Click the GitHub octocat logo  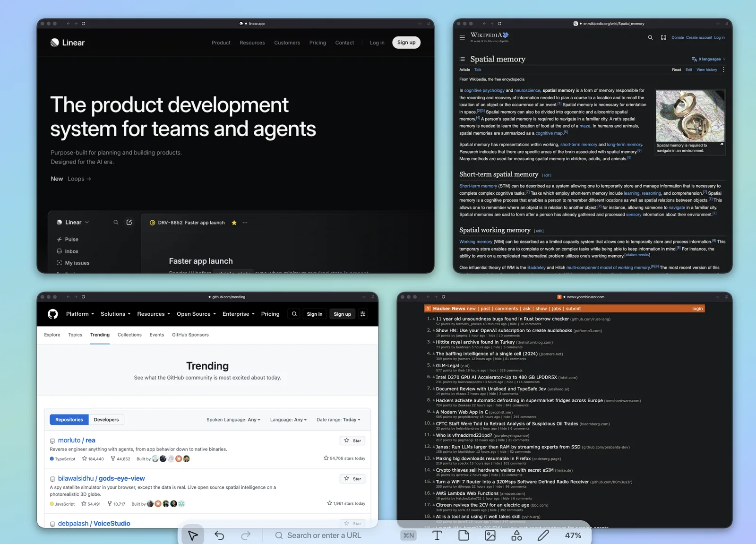pos(52,314)
